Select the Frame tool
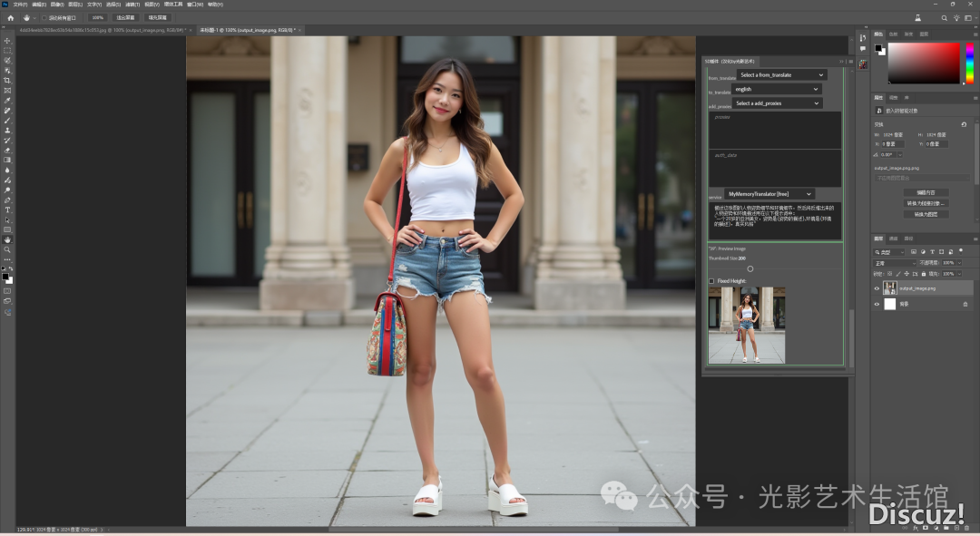The width and height of the screenshot is (980, 536). pyautogui.click(x=7, y=91)
